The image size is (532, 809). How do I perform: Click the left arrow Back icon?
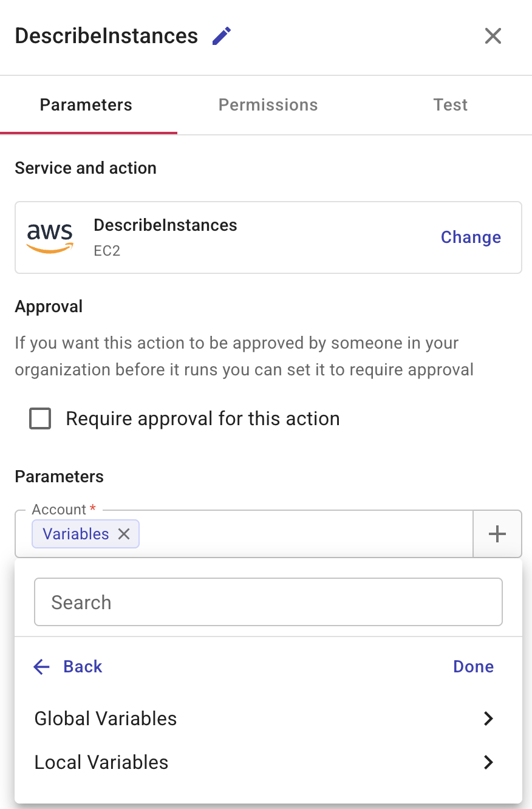(41, 667)
